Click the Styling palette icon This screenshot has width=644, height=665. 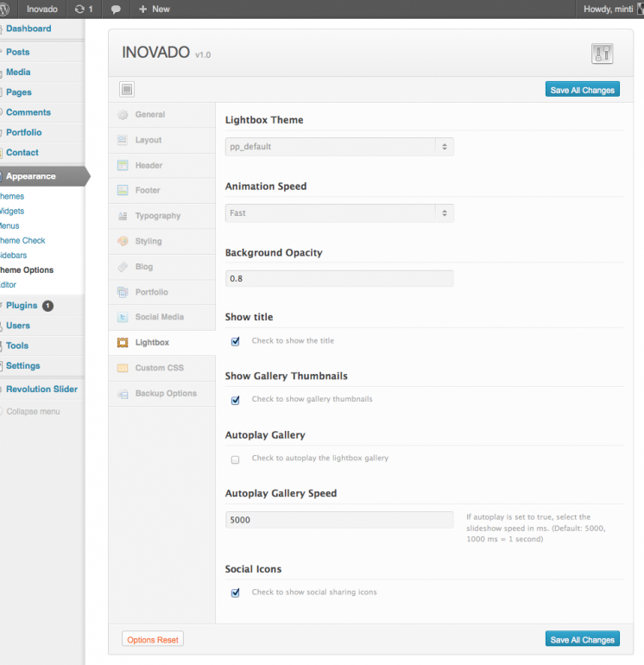point(123,241)
